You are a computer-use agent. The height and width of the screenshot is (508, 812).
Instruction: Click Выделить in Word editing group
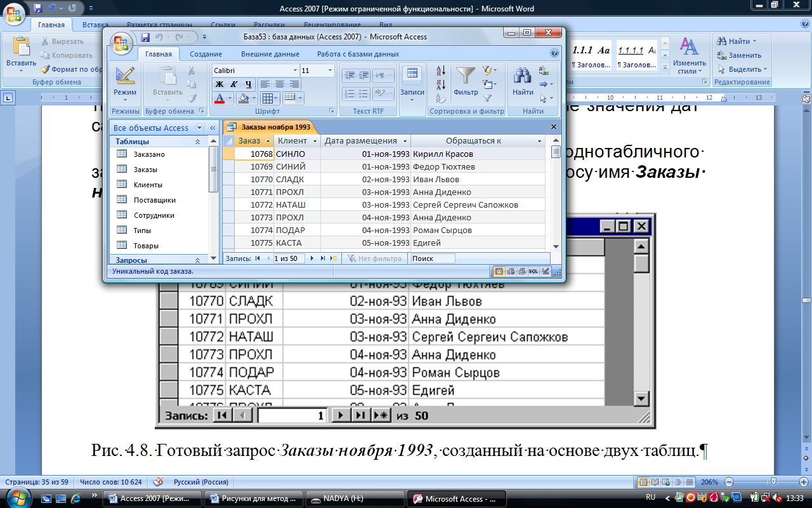pos(742,69)
